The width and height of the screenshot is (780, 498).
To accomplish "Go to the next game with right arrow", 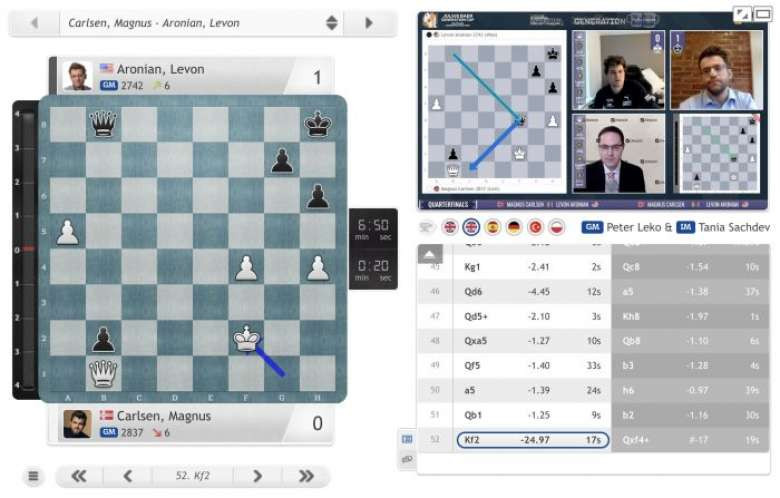I will [x=369, y=22].
